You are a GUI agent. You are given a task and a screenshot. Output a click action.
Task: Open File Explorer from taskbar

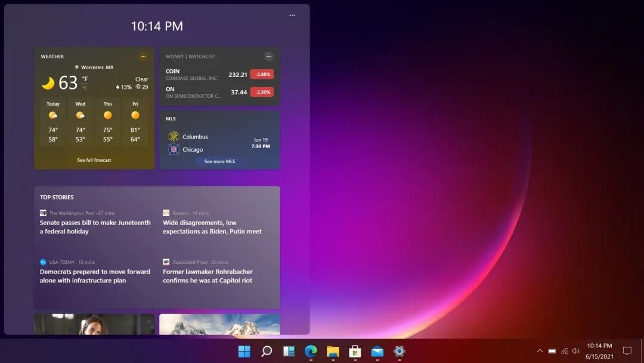click(333, 352)
